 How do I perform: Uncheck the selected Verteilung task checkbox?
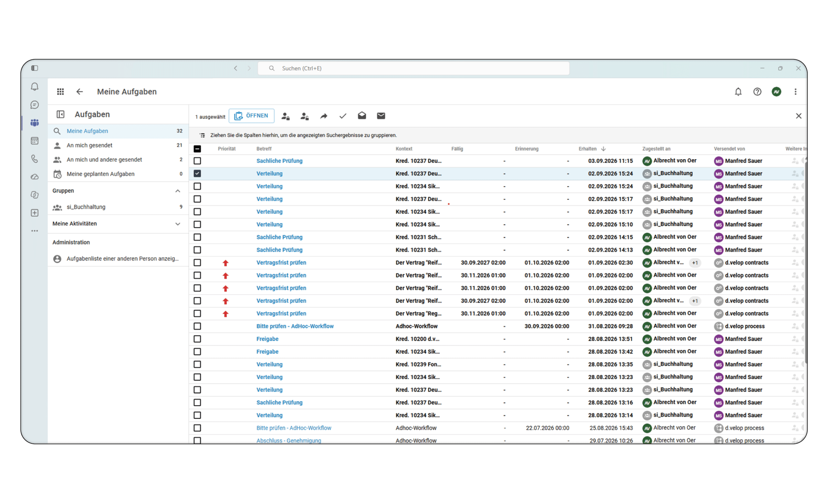(x=197, y=173)
